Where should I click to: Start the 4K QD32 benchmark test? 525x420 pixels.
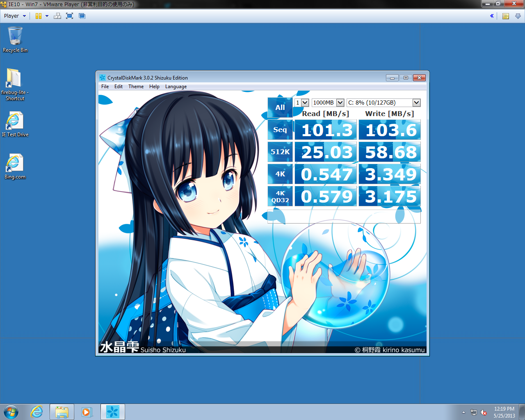pos(280,196)
